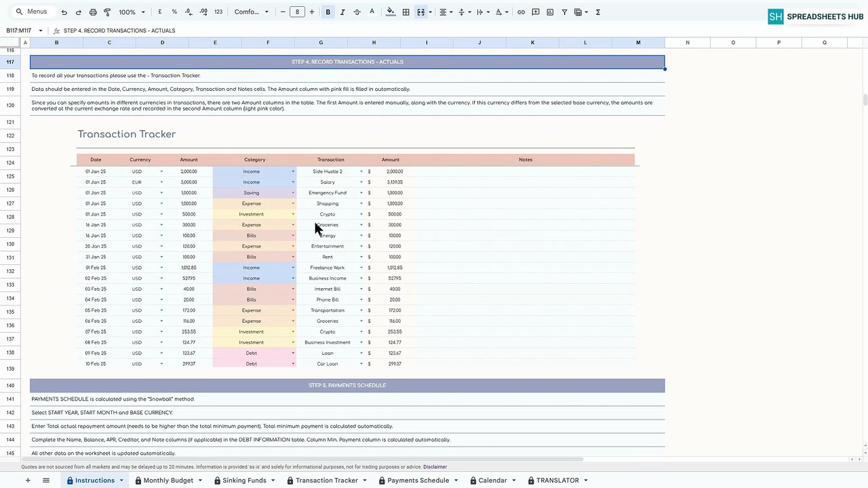This screenshot has width=868, height=488.
Task: Open the table views icon
Action: (x=578, y=12)
